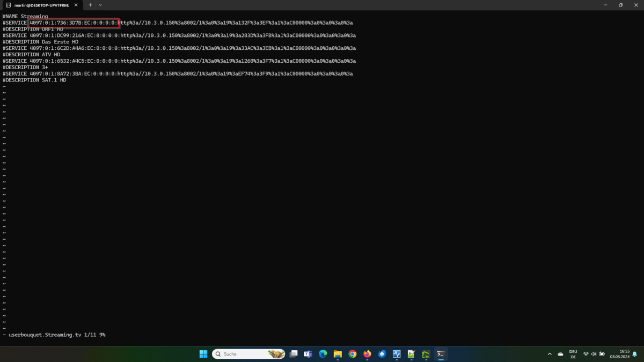This screenshot has width=644, height=362.
Task: Open the battery status flyout
Action: tap(602, 354)
